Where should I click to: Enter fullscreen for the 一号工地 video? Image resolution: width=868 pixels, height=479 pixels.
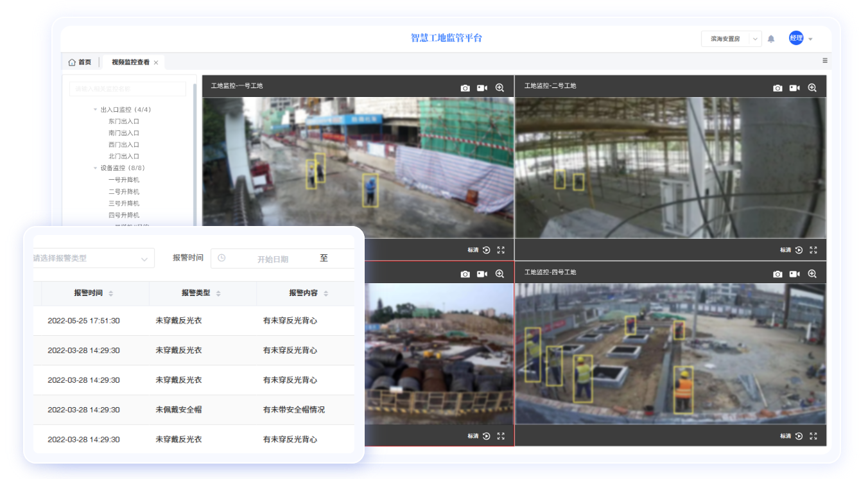(x=501, y=250)
